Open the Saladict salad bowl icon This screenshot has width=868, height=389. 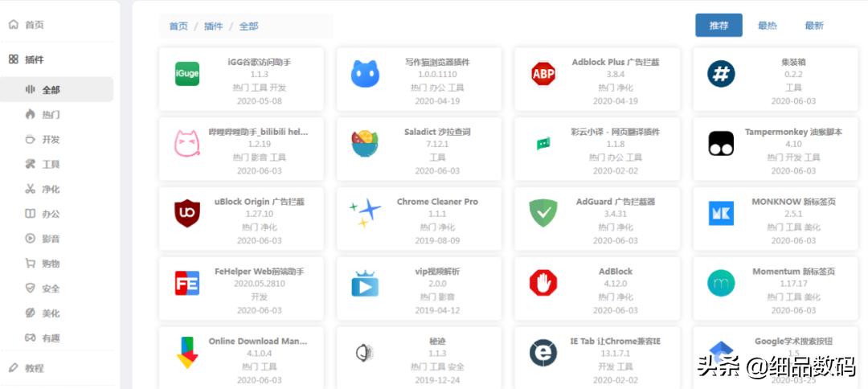click(365, 144)
